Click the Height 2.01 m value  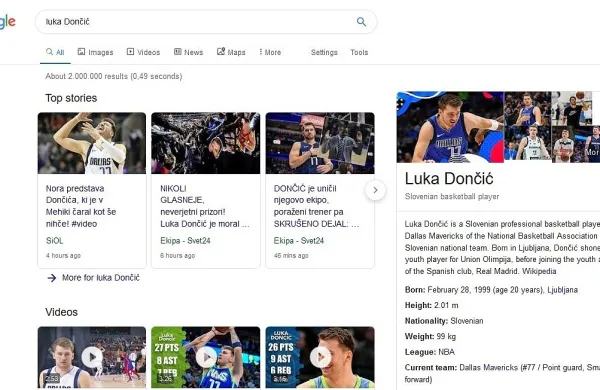[x=446, y=305]
